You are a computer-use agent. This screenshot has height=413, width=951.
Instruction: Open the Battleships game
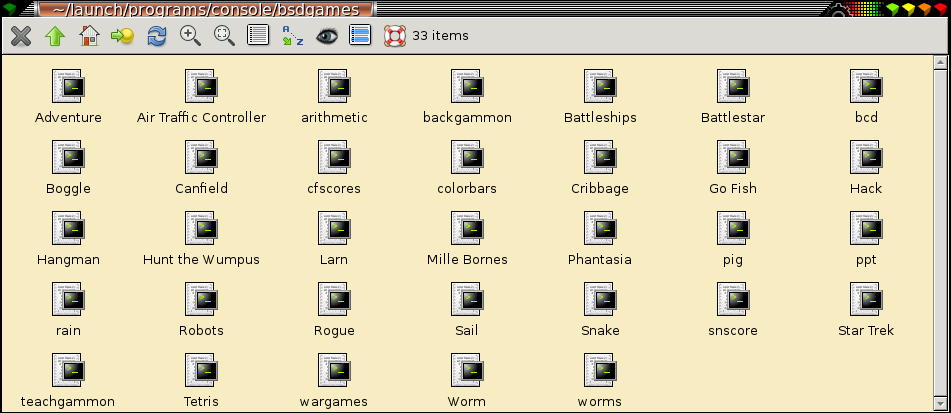pos(600,97)
